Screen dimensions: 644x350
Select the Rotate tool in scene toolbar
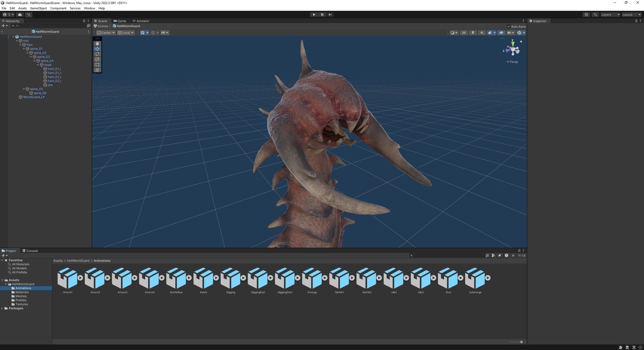pyautogui.click(x=97, y=54)
